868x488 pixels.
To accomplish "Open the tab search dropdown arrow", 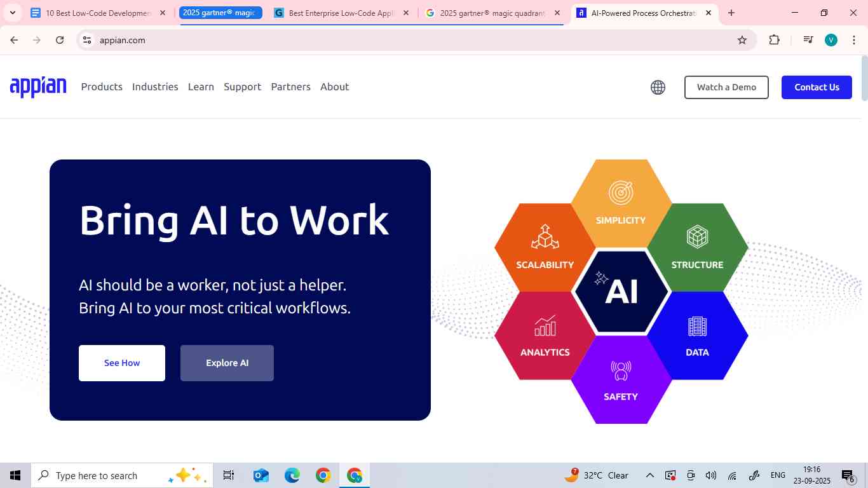I will click(x=12, y=13).
